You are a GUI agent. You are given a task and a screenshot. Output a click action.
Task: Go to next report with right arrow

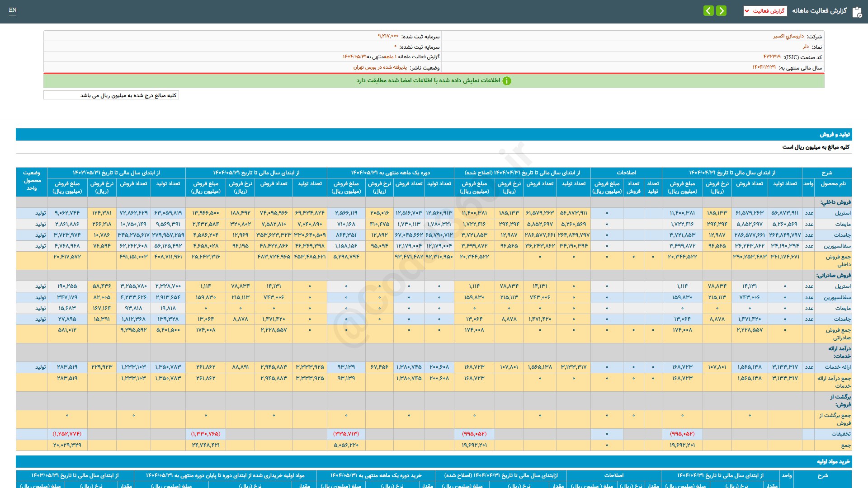click(x=722, y=10)
